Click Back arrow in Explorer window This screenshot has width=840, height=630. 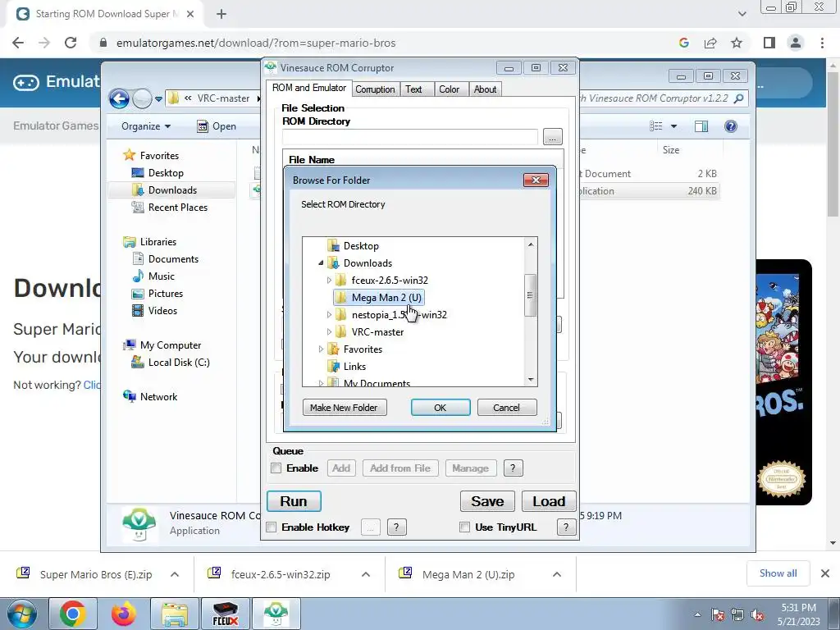119,98
